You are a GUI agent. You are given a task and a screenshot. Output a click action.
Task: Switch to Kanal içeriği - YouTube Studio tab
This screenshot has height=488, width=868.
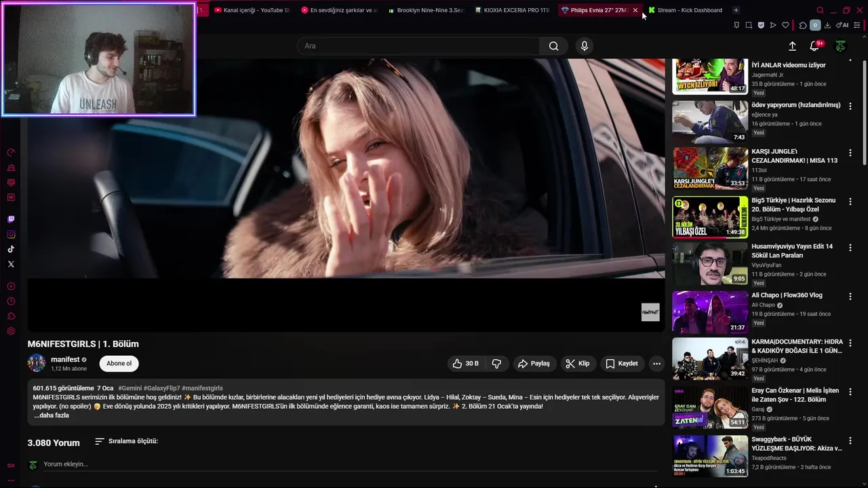click(252, 10)
